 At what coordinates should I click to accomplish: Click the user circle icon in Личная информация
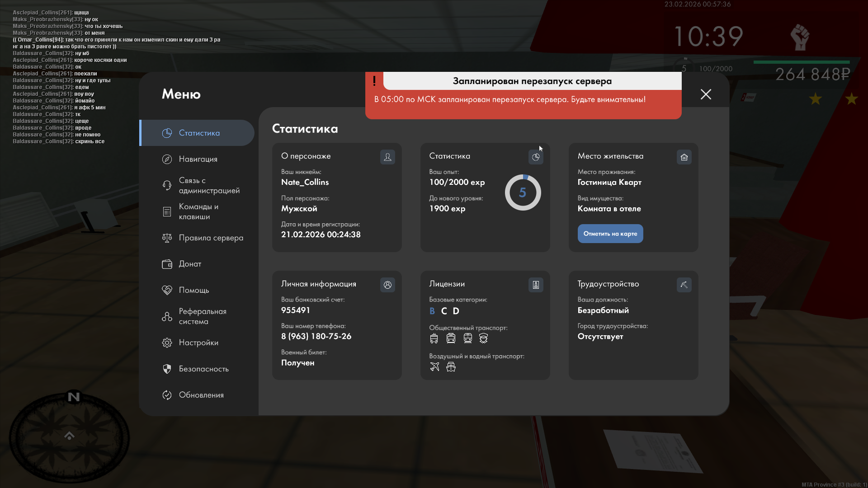click(387, 285)
